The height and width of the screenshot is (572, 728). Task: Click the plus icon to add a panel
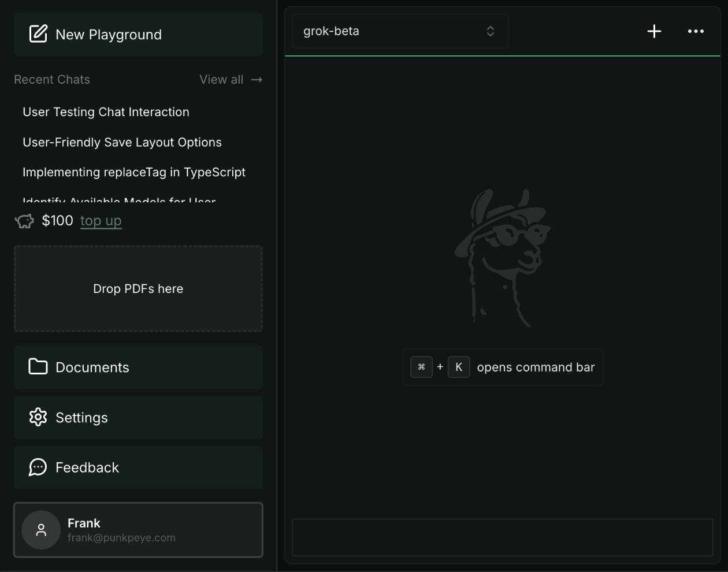pyautogui.click(x=654, y=31)
